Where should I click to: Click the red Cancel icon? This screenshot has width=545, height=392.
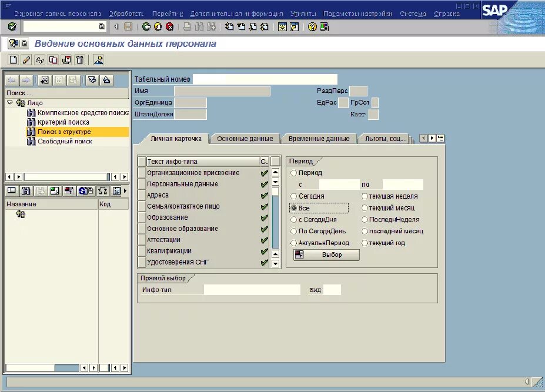(x=169, y=27)
